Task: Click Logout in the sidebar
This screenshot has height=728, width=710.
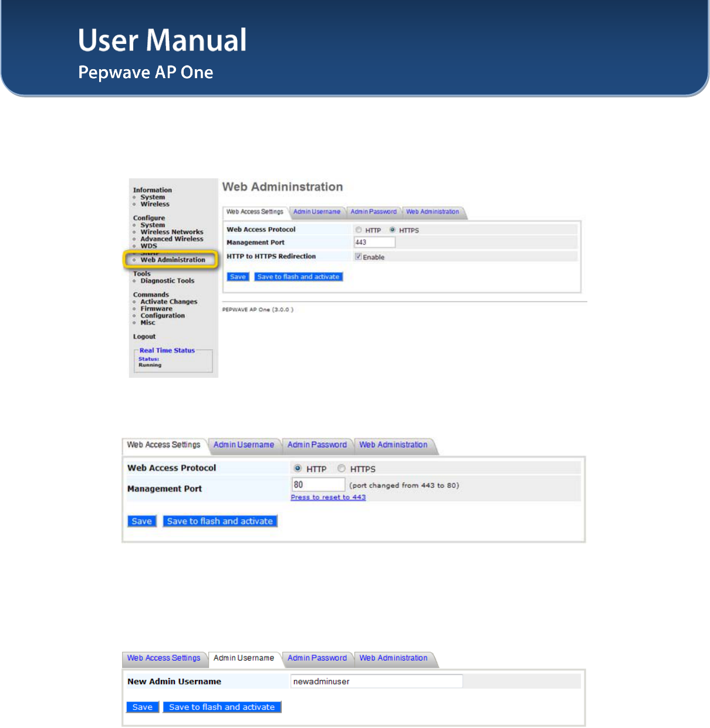Action: pos(144,337)
